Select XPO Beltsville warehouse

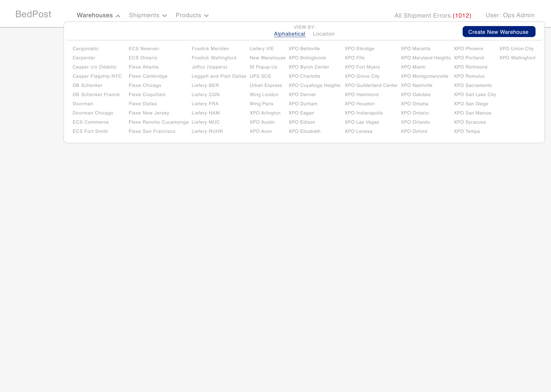point(304,49)
